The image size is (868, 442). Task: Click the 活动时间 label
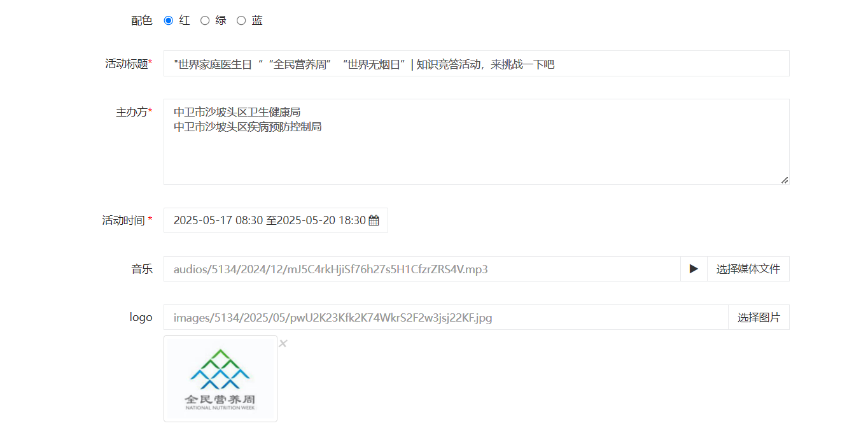pos(127,220)
